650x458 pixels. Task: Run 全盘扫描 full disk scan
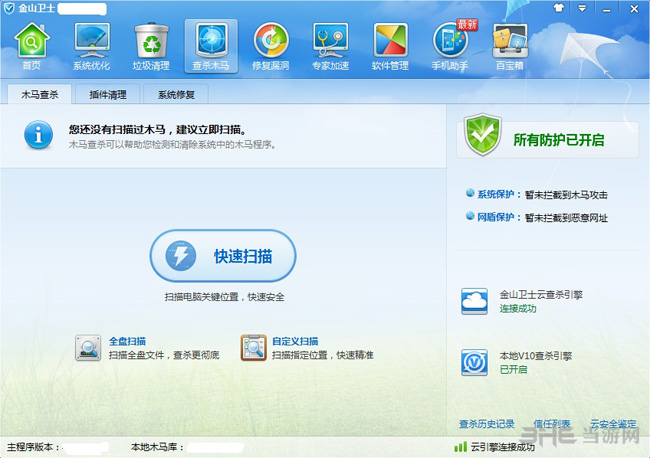[x=128, y=341]
